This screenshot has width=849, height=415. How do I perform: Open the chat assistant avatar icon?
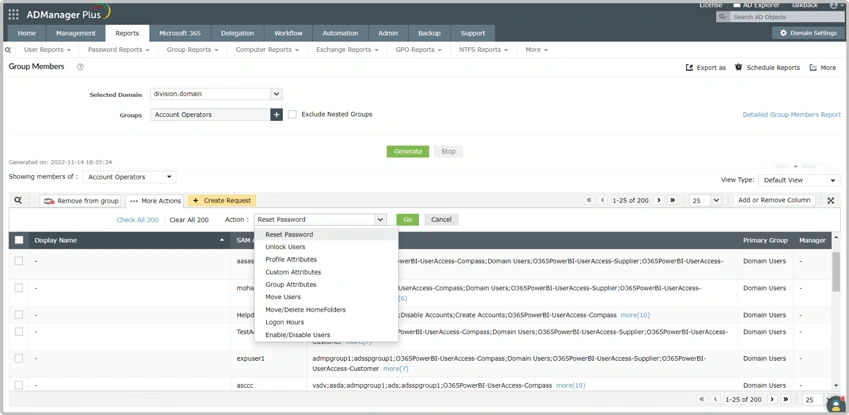point(836,404)
